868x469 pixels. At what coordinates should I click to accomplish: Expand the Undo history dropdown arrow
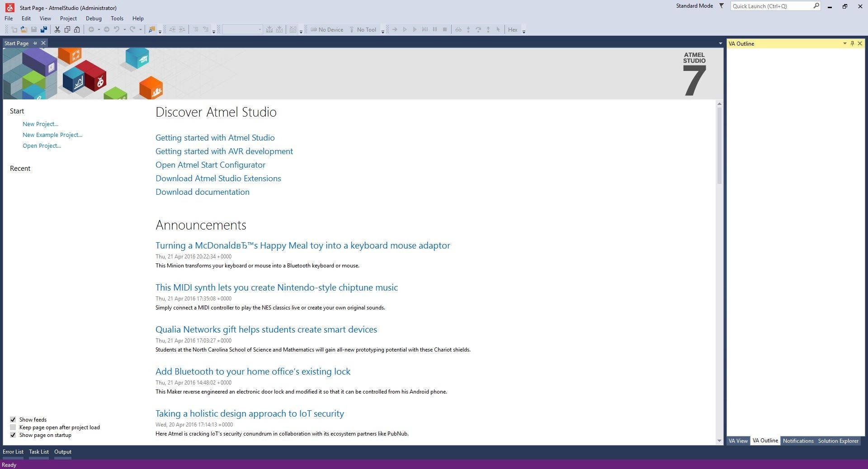coord(124,29)
